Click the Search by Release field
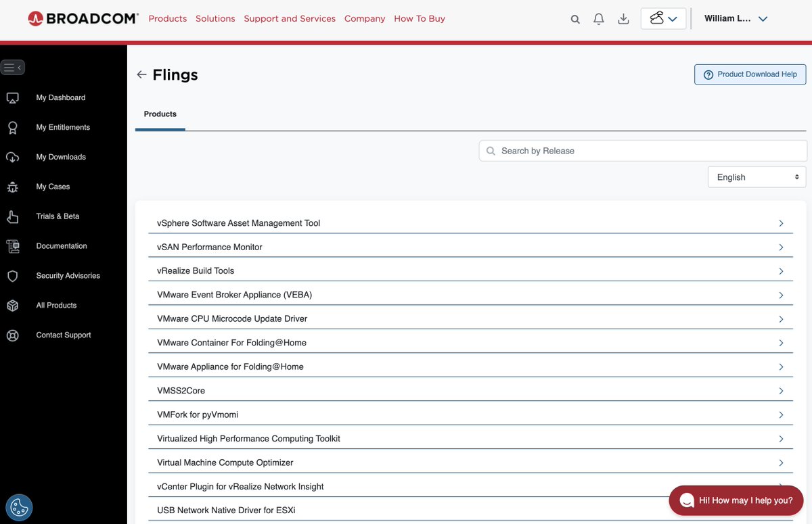The height and width of the screenshot is (524, 812). click(641, 150)
